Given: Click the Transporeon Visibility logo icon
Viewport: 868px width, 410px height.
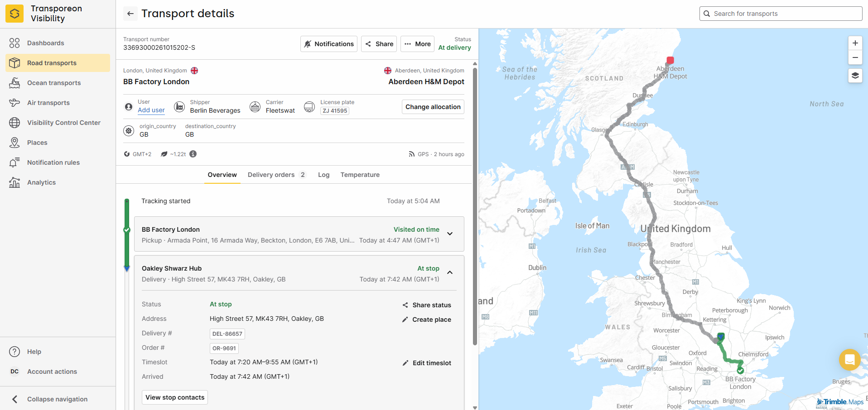Looking at the screenshot, I should coord(14,14).
